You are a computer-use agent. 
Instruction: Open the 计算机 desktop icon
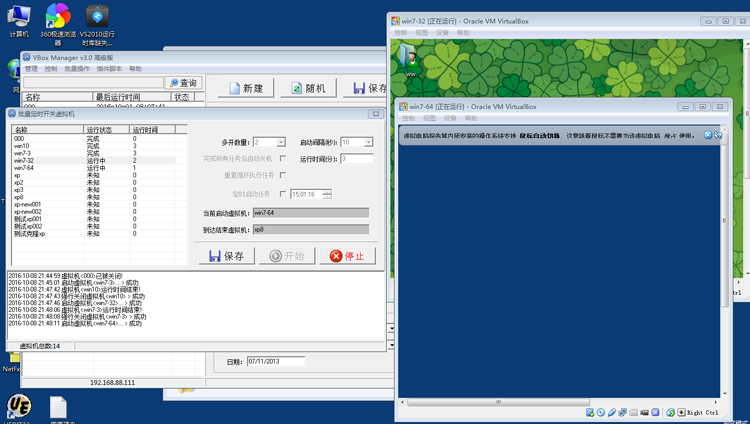pos(19,21)
